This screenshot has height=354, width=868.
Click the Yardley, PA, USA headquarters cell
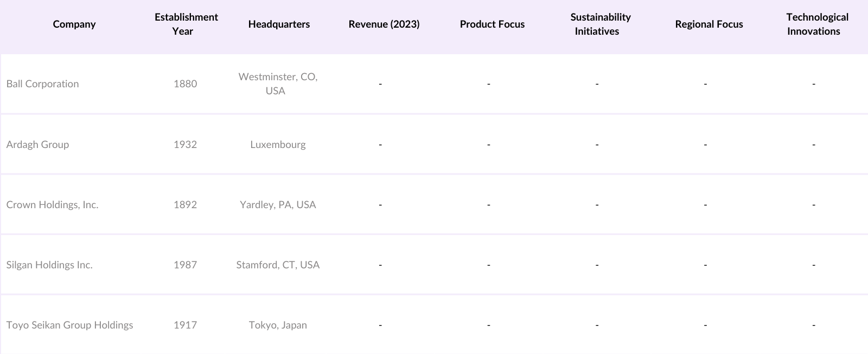pyautogui.click(x=278, y=205)
